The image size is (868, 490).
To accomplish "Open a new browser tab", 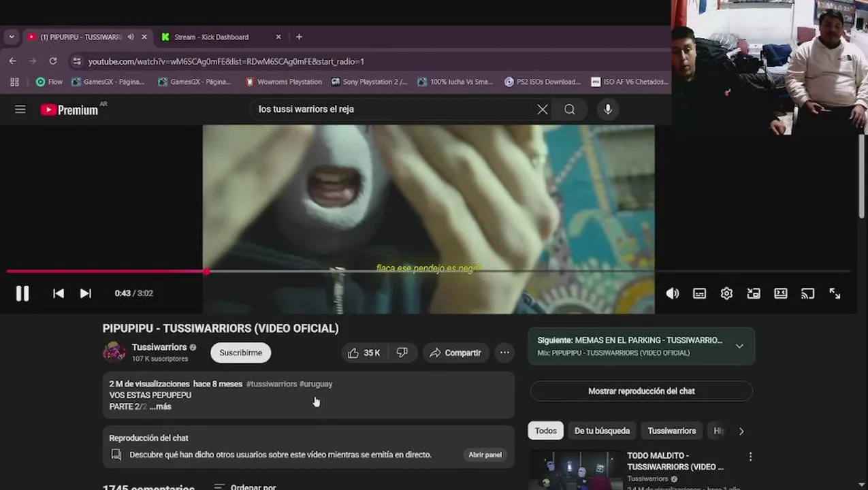I will [x=299, y=37].
